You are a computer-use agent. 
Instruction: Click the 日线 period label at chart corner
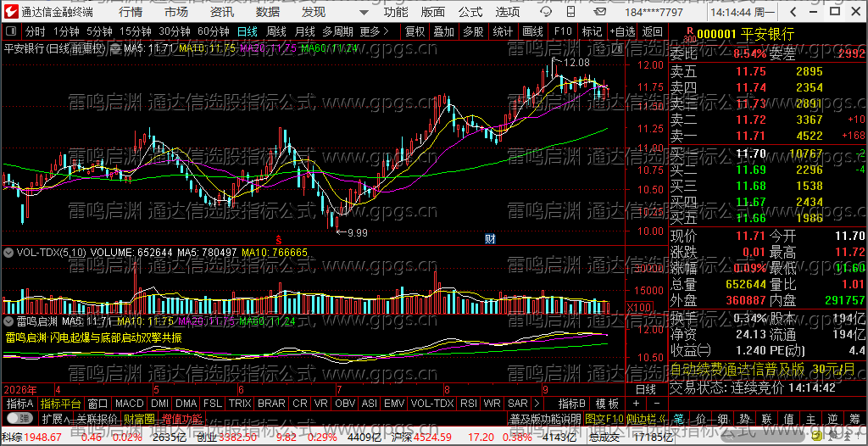pyautogui.click(x=645, y=389)
